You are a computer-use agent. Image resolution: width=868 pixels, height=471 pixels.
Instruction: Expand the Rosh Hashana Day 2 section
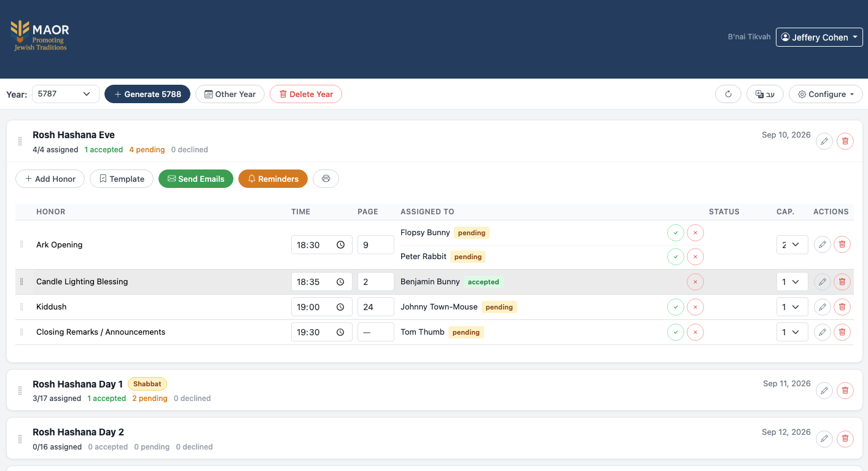tap(78, 432)
